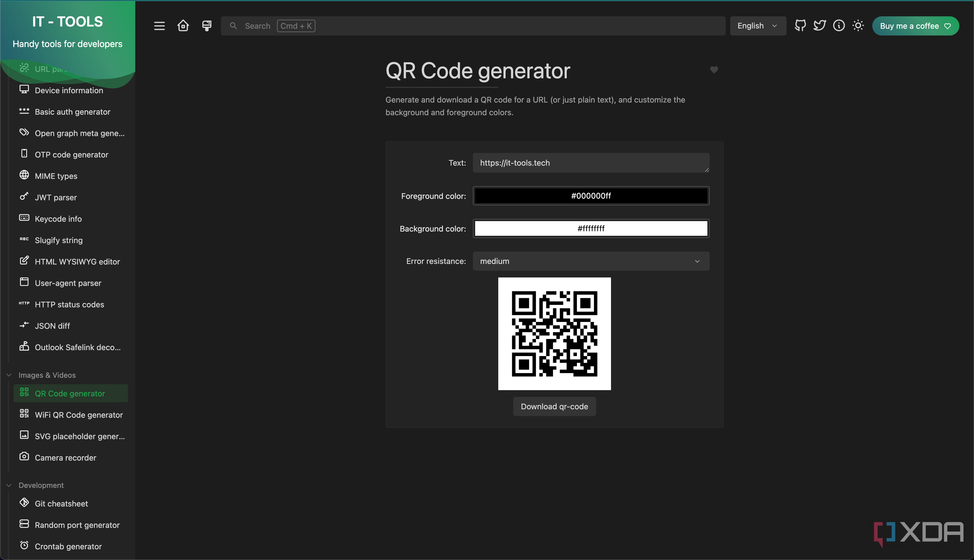Image resolution: width=974 pixels, height=560 pixels.
Task: Click the HTTP status codes icon
Action: click(24, 303)
